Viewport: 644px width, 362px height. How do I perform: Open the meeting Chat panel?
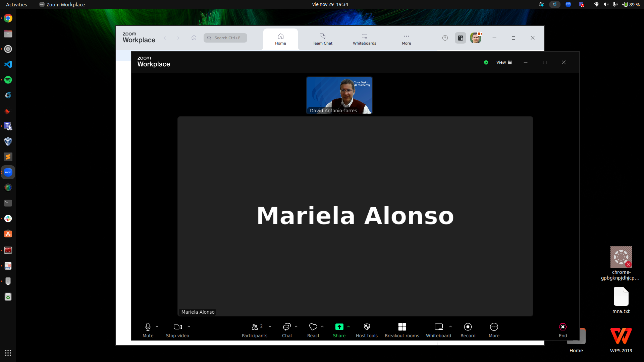click(287, 330)
